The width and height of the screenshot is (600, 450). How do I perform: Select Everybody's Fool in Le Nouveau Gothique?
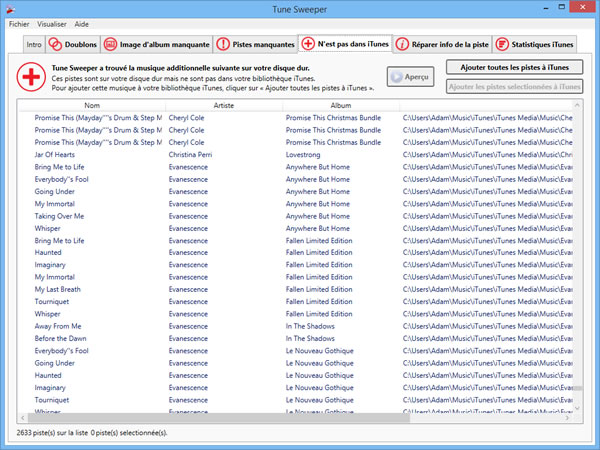click(x=61, y=351)
